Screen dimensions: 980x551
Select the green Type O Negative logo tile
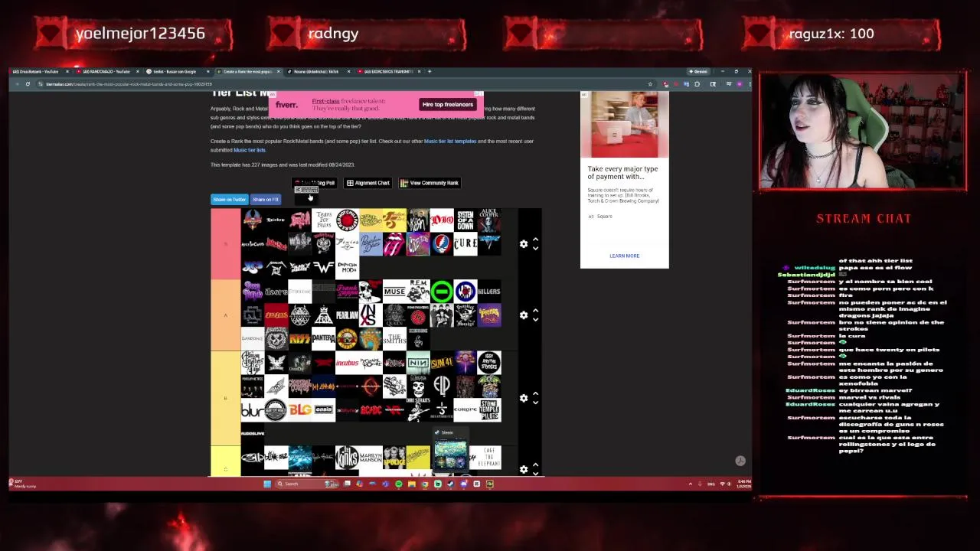[442, 292]
